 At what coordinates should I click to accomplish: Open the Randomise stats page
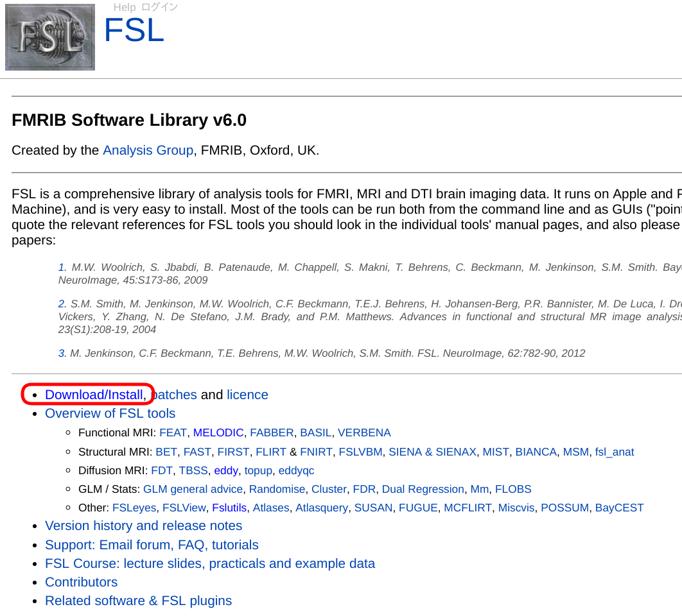point(277,489)
